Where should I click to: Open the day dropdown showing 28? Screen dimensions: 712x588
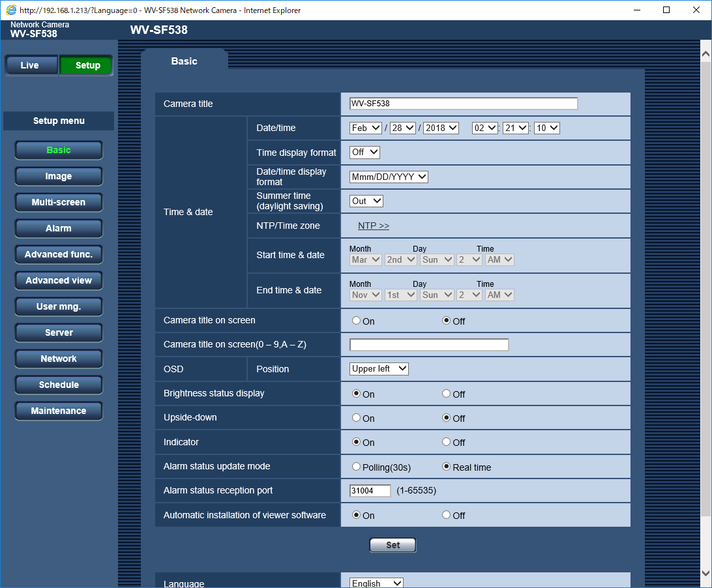click(403, 128)
